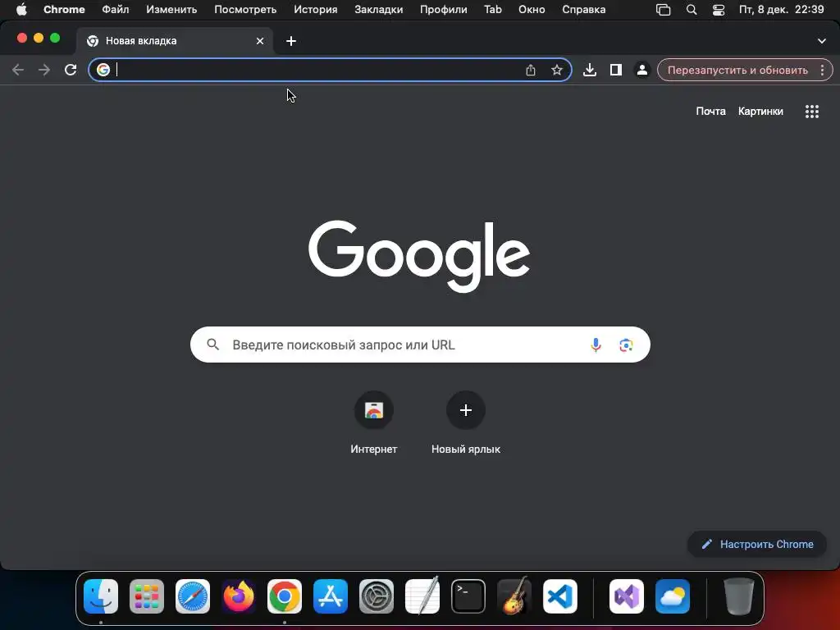Open the Интернет shortcut
The width and height of the screenshot is (840, 630).
pos(373,422)
